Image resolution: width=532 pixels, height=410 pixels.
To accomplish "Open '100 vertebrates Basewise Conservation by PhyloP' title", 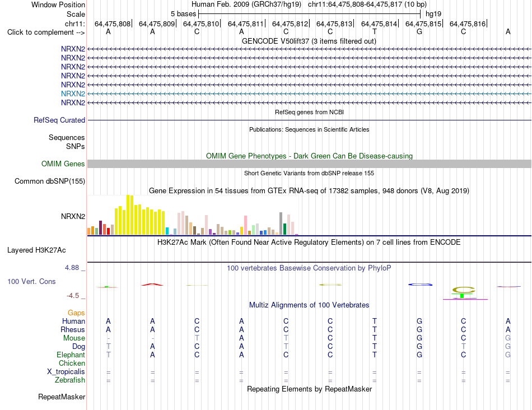I will coord(309,268).
